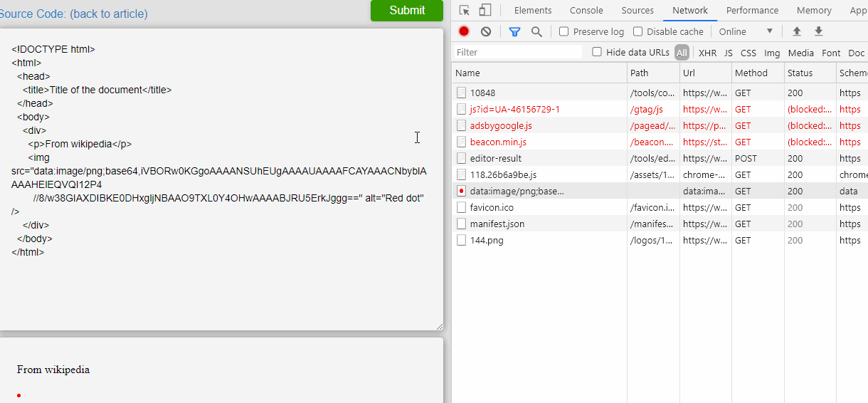The image size is (868, 403).
Task: Enable the Preserve log checkbox
Action: coord(564,31)
